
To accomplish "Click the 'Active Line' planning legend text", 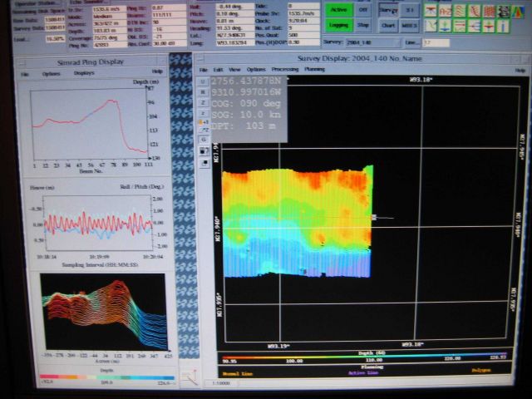I will (x=363, y=373).
